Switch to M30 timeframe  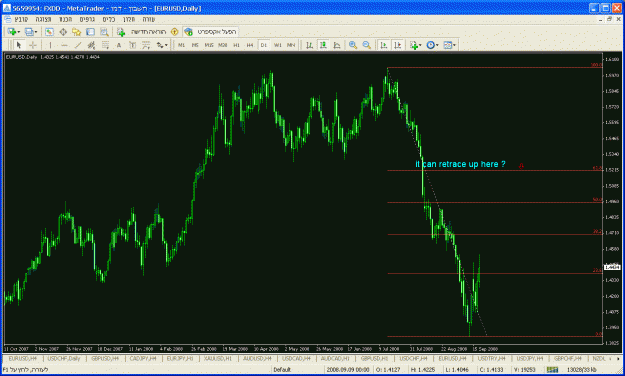(222, 45)
